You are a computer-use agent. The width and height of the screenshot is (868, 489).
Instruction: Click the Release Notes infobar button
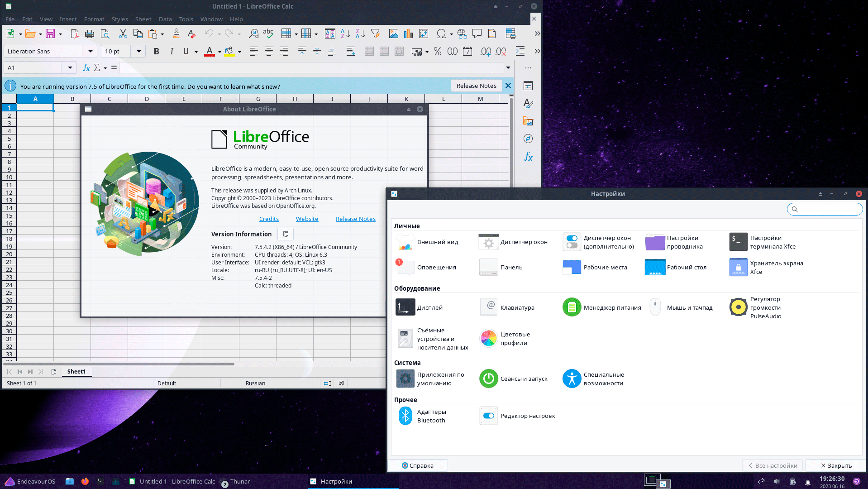coord(476,86)
